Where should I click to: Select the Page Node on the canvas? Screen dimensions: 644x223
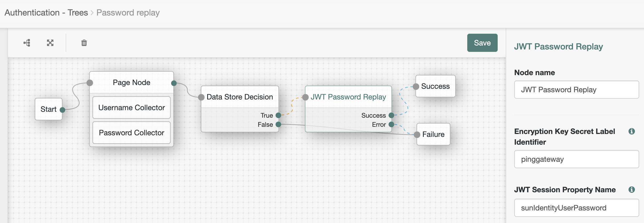pyautogui.click(x=131, y=82)
